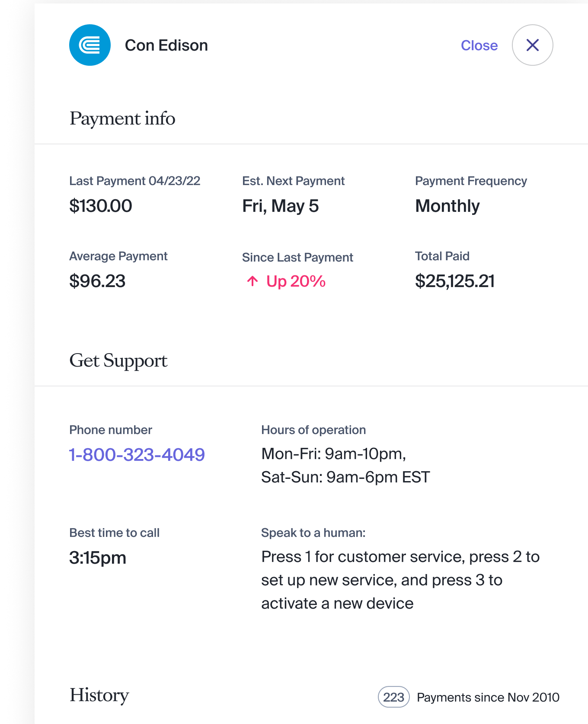Click the Monthly payment frequency value

tap(447, 206)
